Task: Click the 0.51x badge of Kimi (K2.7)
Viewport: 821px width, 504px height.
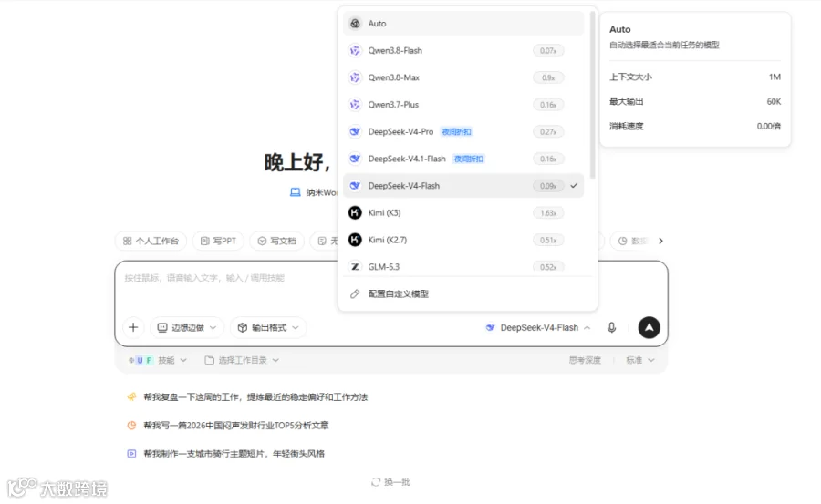Action: 548,240
